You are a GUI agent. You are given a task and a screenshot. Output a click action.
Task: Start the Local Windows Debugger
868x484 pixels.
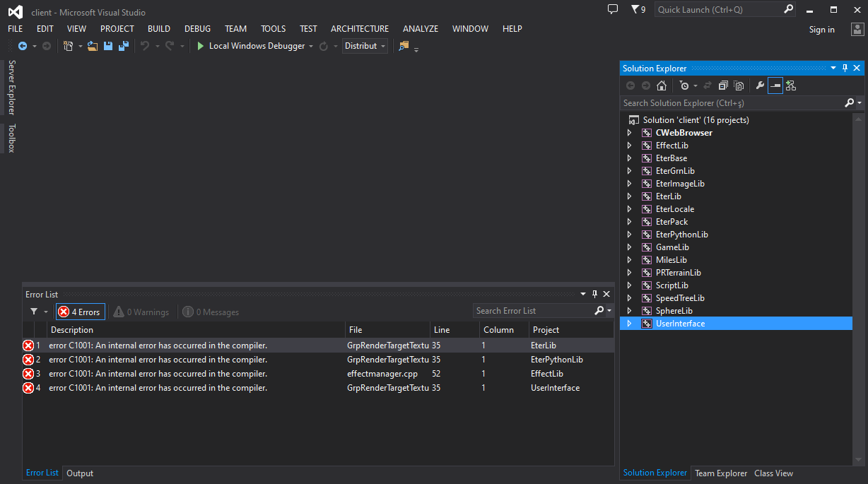[x=251, y=46]
